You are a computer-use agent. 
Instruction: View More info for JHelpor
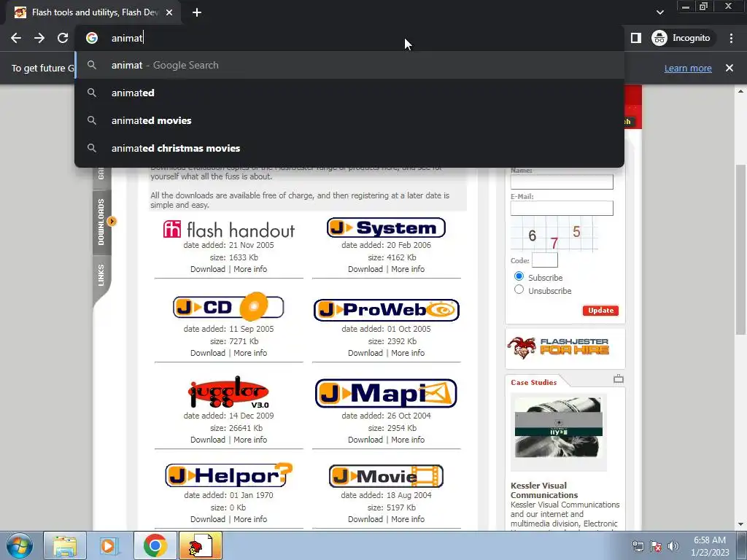click(x=250, y=519)
